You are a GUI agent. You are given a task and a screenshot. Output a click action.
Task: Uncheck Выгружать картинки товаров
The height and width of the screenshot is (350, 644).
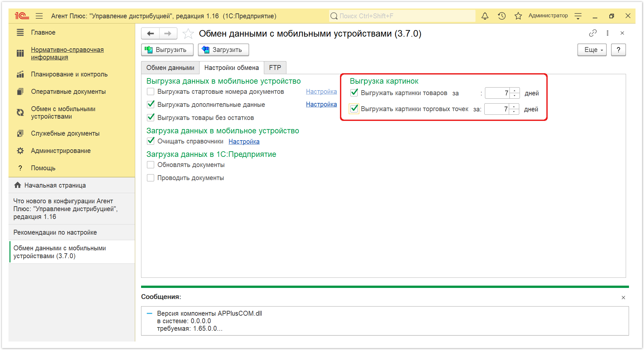(354, 93)
